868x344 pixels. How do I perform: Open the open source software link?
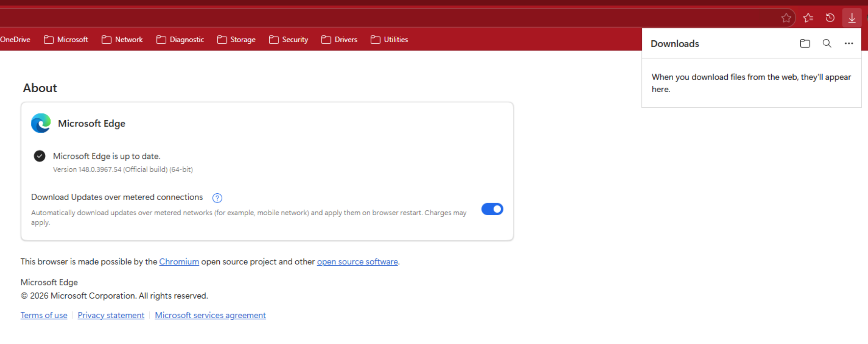coord(357,262)
